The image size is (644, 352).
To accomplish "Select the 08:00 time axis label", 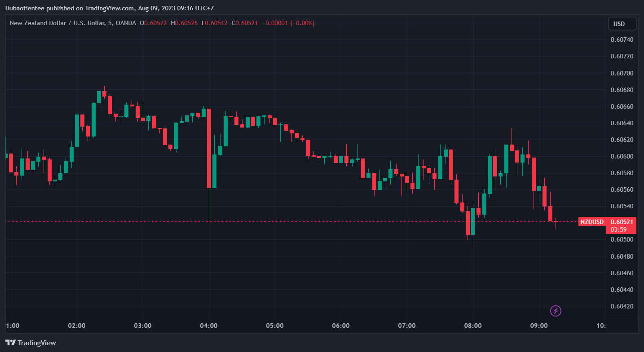I will coord(473,326).
